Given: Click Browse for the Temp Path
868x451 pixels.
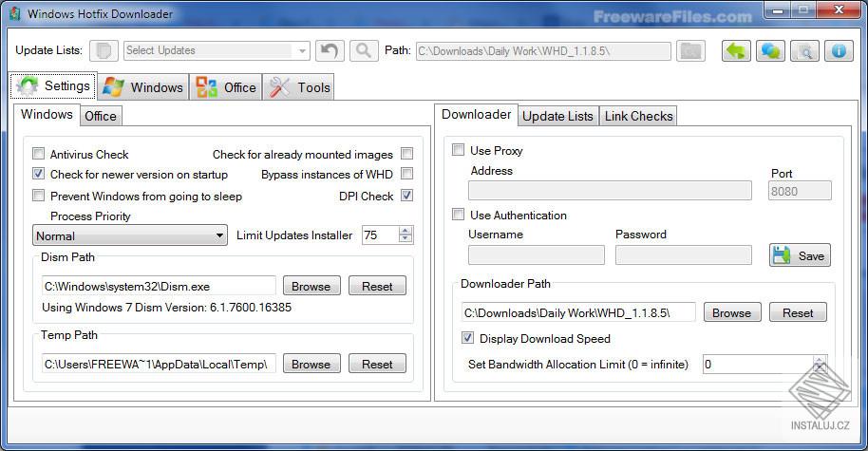Looking at the screenshot, I should pos(311,364).
